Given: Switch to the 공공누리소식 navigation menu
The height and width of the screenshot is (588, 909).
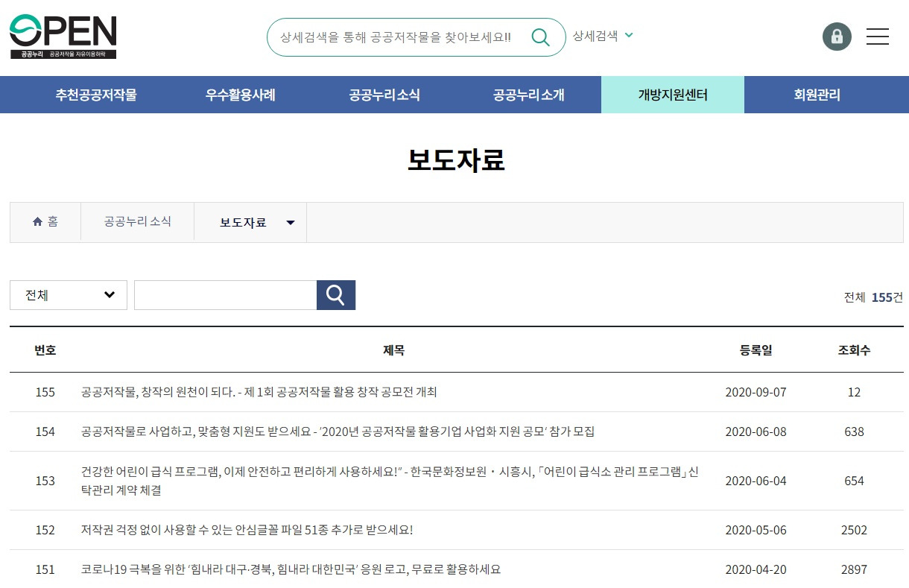Looking at the screenshot, I should point(384,95).
